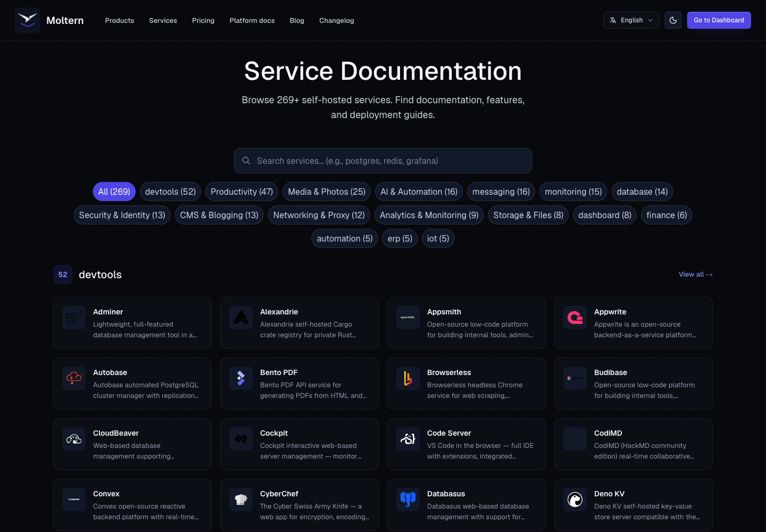Click the search magnifier icon

tap(246, 161)
